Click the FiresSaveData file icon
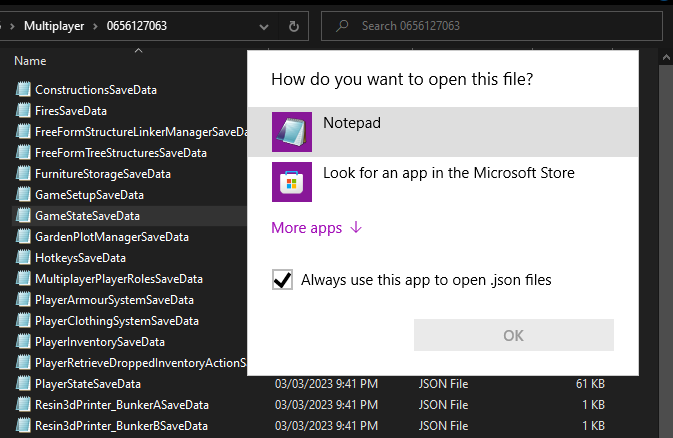673x438 pixels. point(24,111)
